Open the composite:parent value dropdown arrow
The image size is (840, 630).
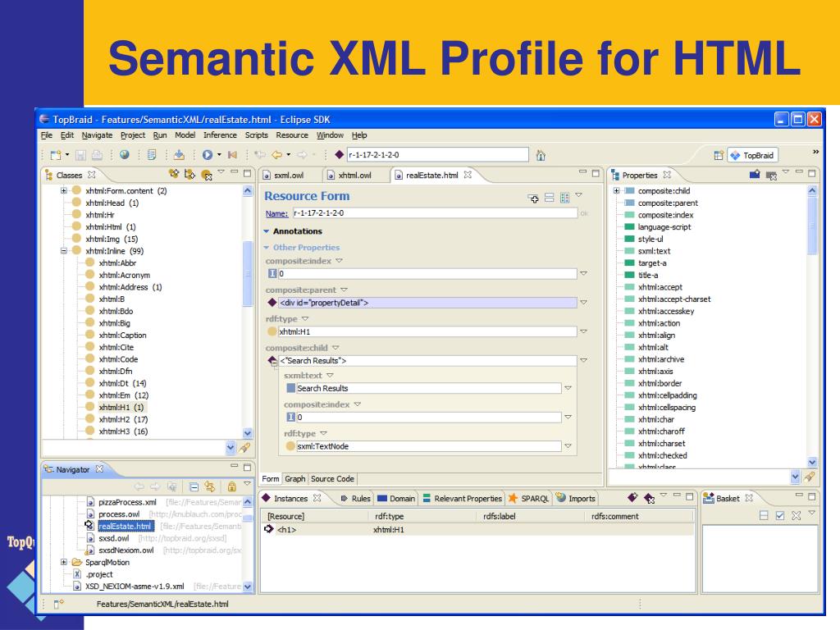click(x=584, y=303)
